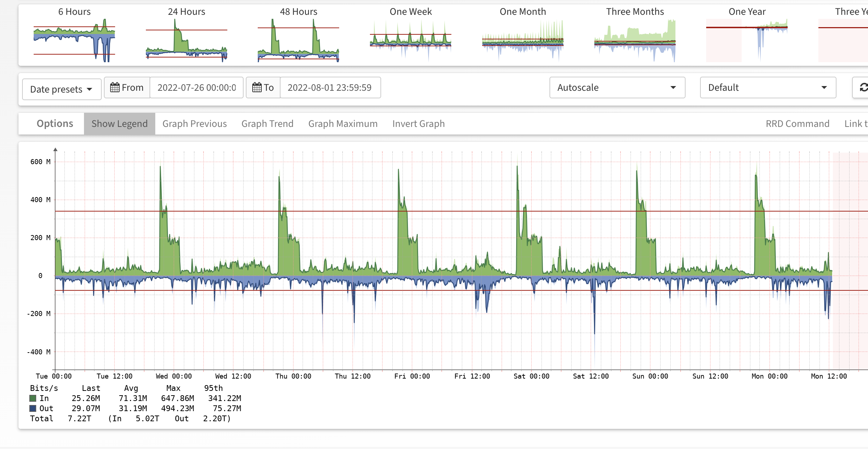Open the Autoscale dropdown
This screenshot has width=868, height=452.
pos(617,88)
